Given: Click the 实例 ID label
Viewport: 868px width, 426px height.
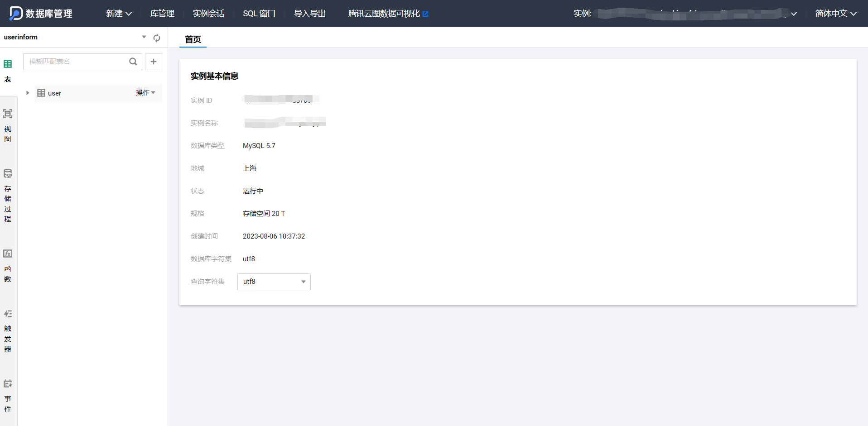Looking at the screenshot, I should click(x=202, y=101).
